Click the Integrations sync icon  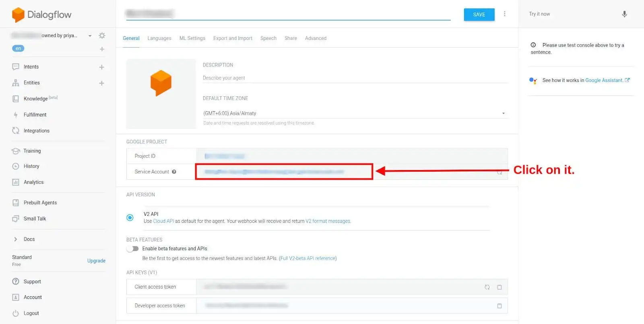16,131
